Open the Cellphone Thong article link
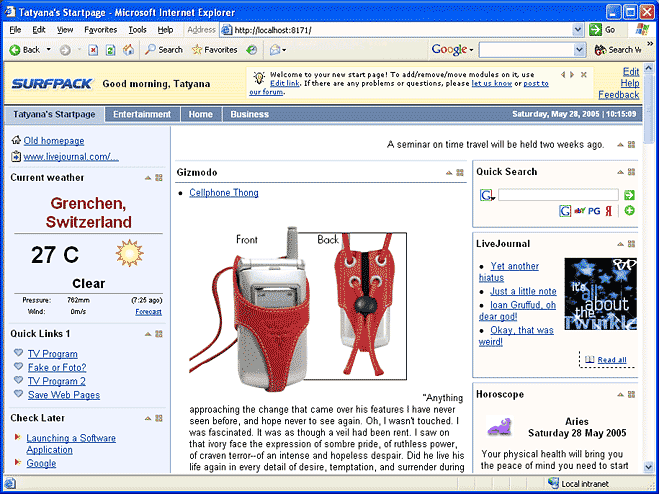 (224, 193)
